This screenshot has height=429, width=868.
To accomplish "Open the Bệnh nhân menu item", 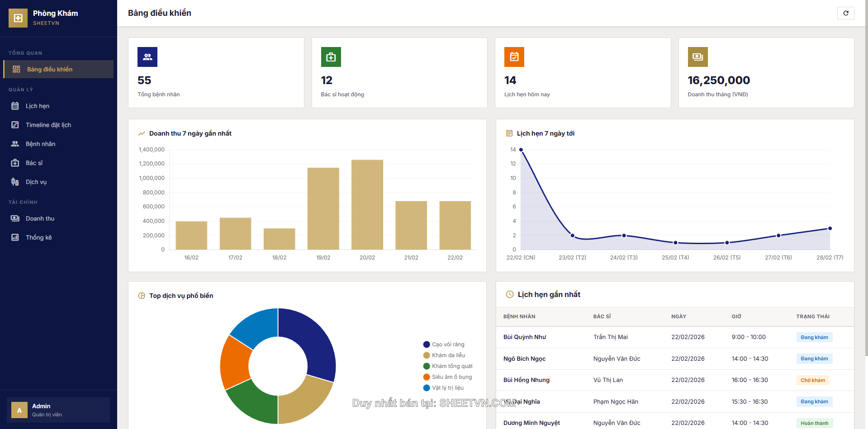I will point(40,144).
